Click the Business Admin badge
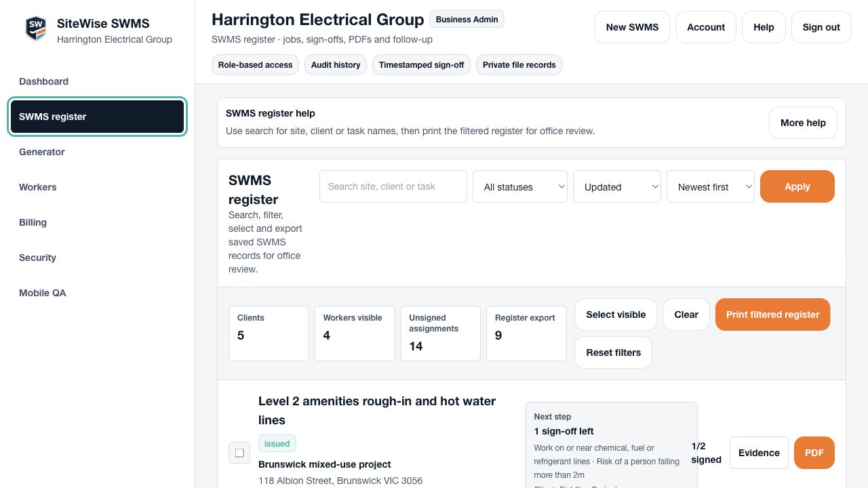The height and width of the screenshot is (488, 868). pyautogui.click(x=467, y=19)
